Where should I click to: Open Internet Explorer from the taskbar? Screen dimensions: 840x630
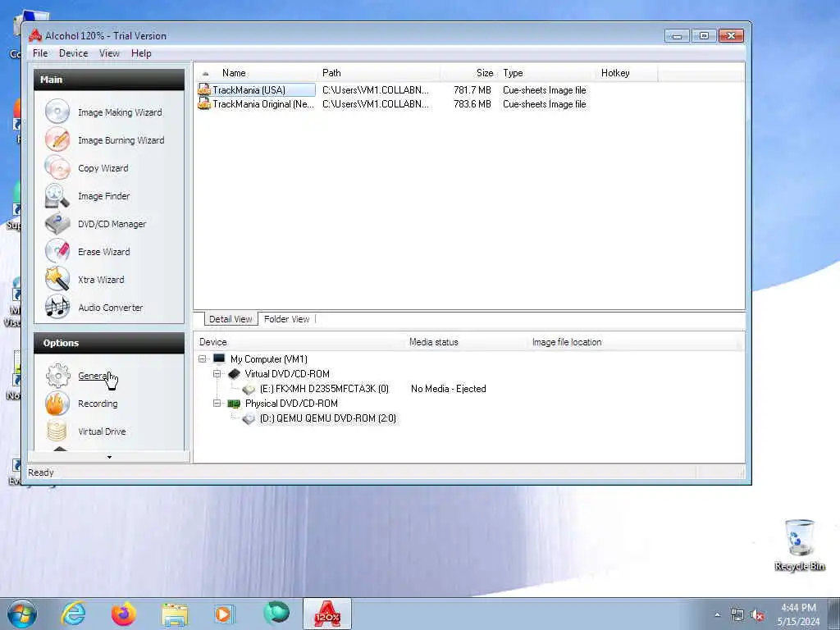(73, 613)
